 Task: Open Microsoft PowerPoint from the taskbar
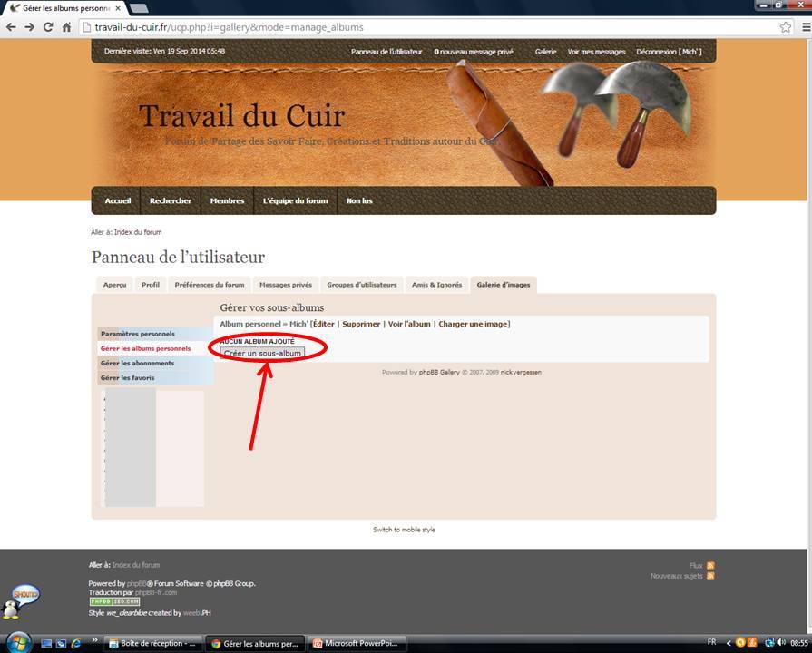click(x=356, y=643)
